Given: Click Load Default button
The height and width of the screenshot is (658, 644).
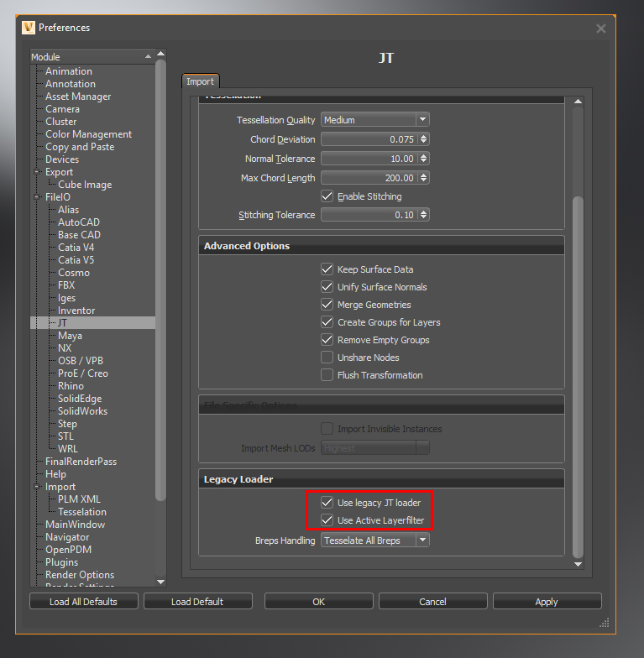Looking at the screenshot, I should point(198,602).
